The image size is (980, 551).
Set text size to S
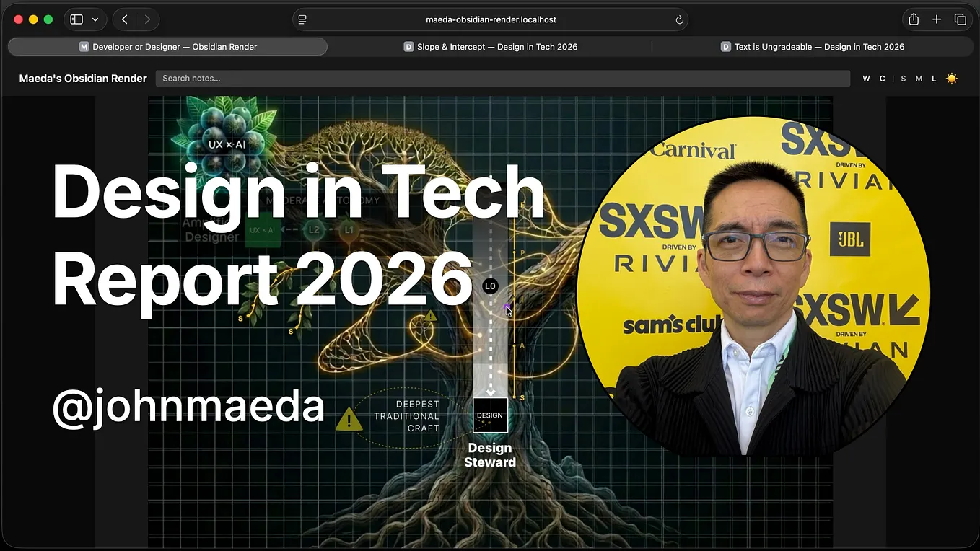[x=903, y=79]
